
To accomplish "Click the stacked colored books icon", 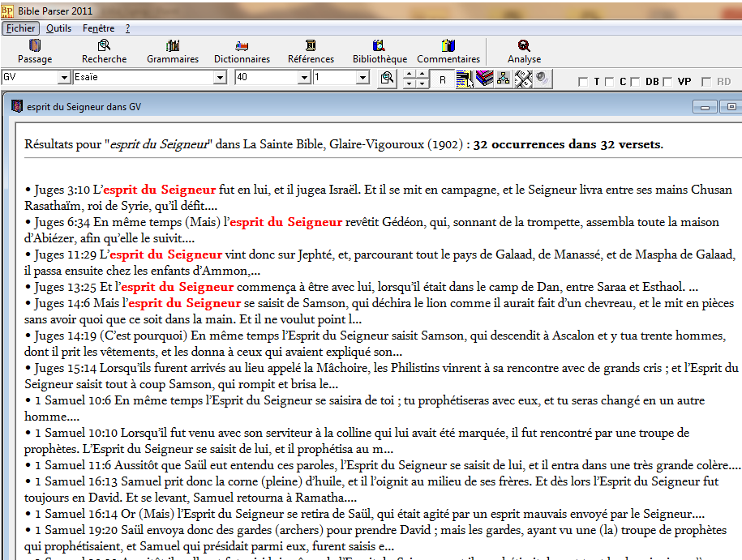I will pos(485,78).
